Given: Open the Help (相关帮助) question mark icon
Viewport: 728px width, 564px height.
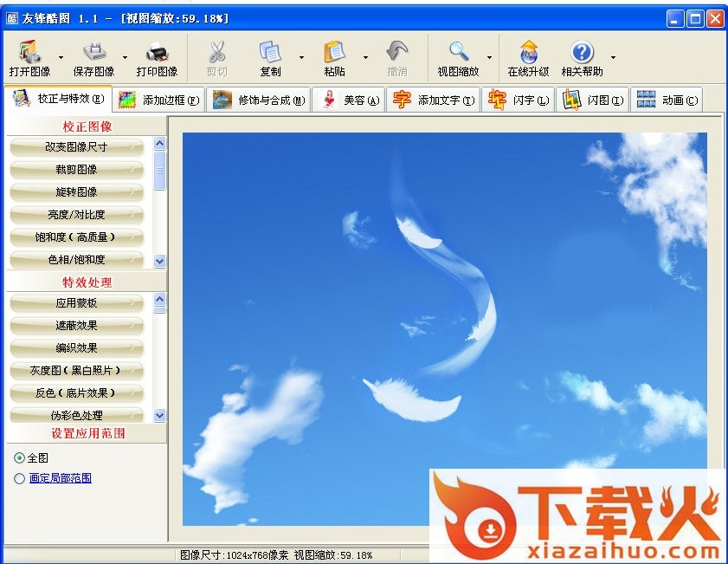Looking at the screenshot, I should 583,52.
